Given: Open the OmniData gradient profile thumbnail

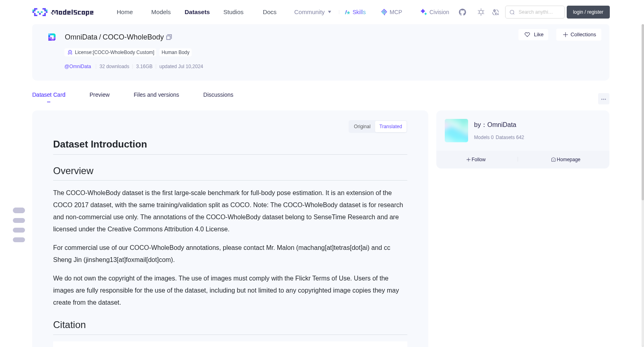Looking at the screenshot, I should tap(456, 131).
